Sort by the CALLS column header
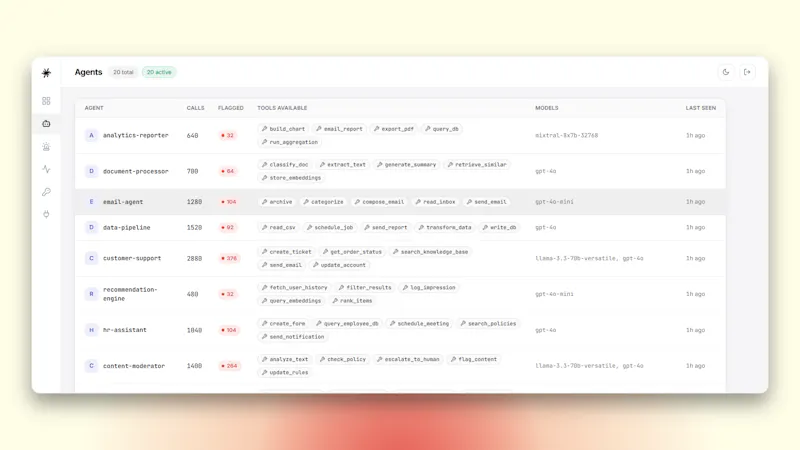The width and height of the screenshot is (800, 450). pos(195,108)
